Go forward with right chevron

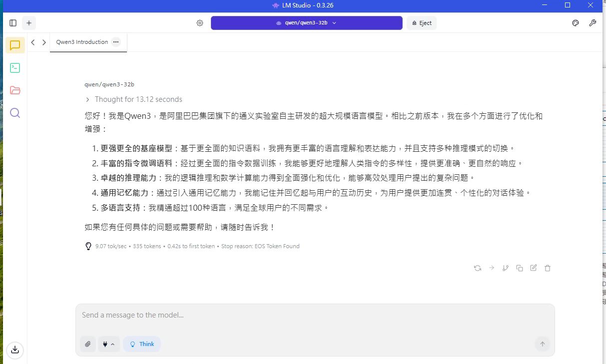[44, 42]
